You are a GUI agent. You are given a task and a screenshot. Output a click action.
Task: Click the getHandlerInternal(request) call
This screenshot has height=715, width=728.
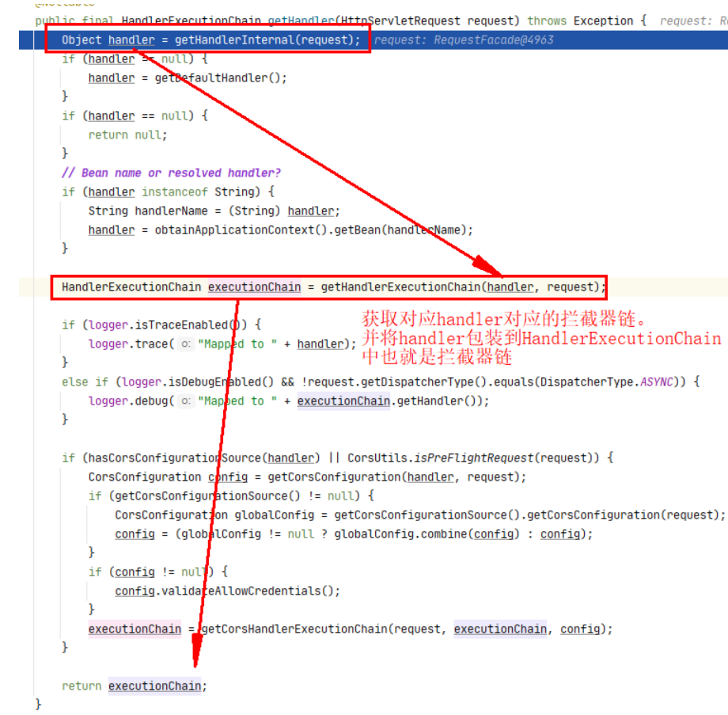click(x=264, y=40)
